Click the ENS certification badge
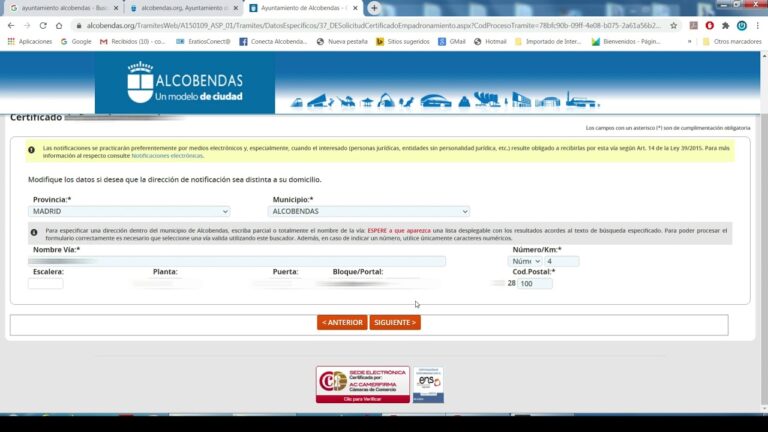The image size is (768, 432). [x=428, y=384]
